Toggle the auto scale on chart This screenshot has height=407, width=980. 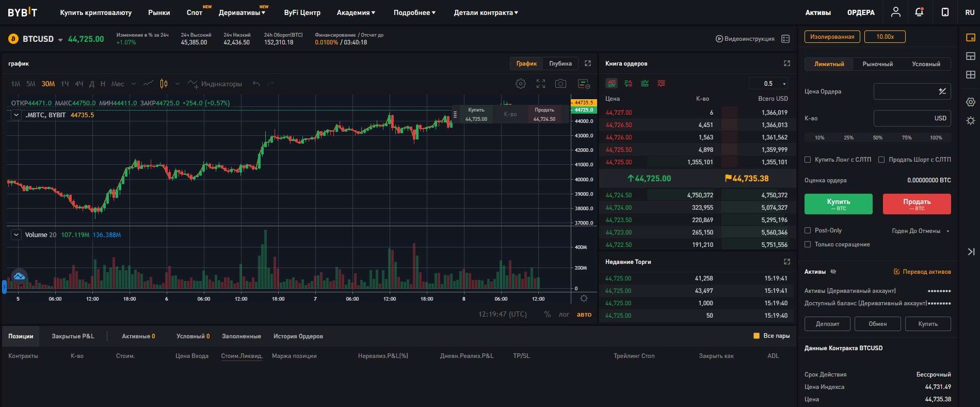tap(584, 314)
